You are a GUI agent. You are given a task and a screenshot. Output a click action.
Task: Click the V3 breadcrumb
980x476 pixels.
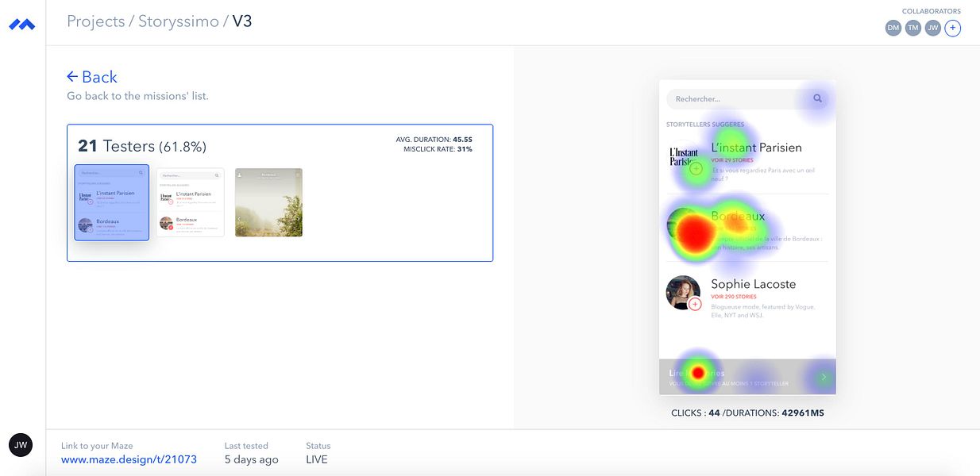(242, 21)
